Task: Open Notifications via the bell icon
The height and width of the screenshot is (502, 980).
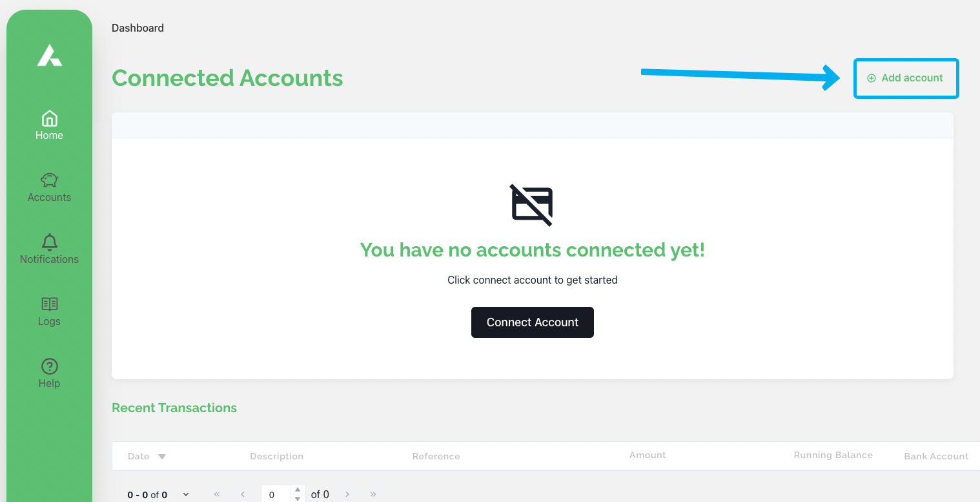Action: pos(49,242)
